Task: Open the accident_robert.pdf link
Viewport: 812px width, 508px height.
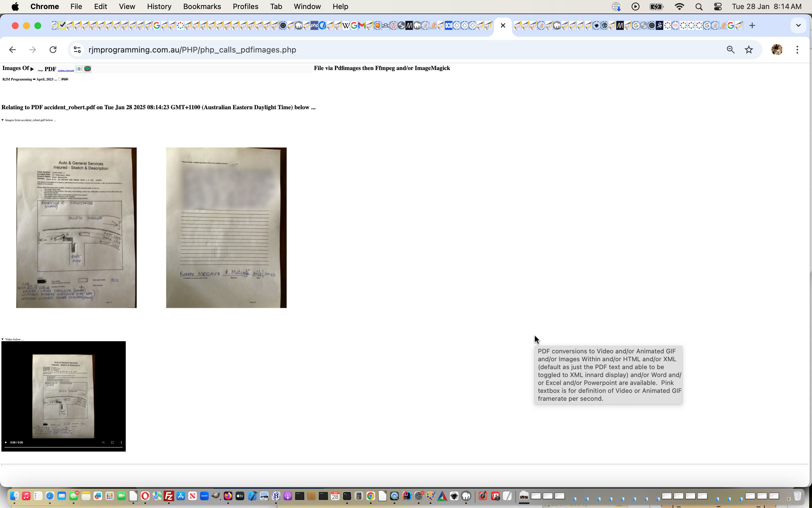Action: click(66, 71)
